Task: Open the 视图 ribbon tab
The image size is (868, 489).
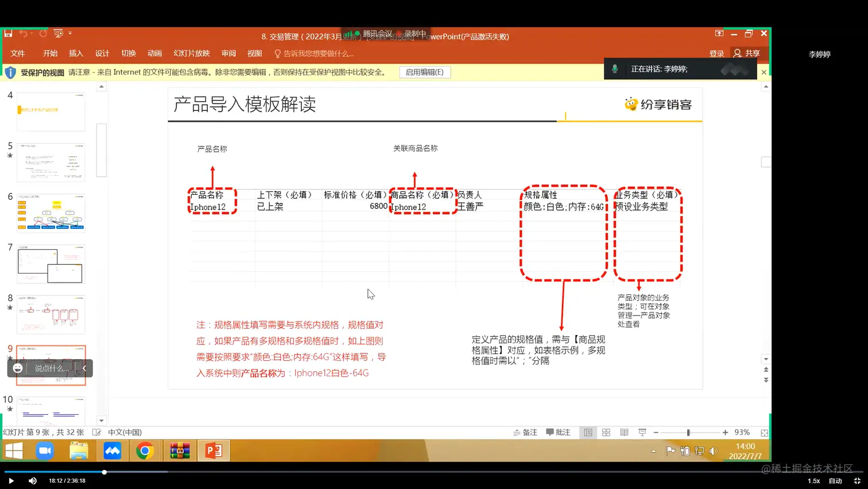Action: click(x=254, y=53)
